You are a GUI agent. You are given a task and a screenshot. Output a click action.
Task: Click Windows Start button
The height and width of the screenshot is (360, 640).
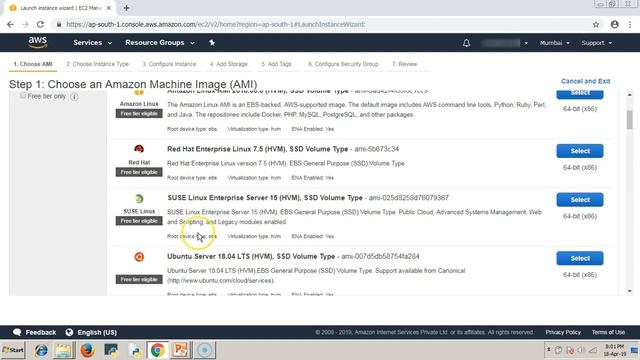pos(13,350)
